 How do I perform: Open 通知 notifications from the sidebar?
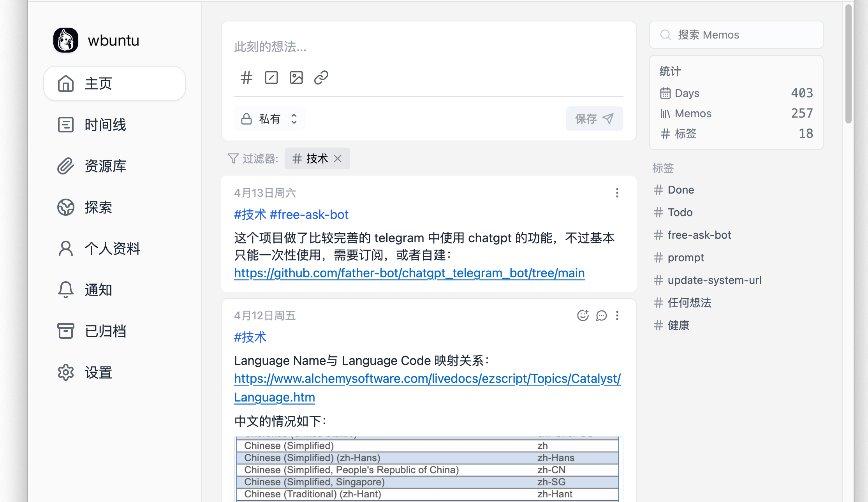pos(98,290)
